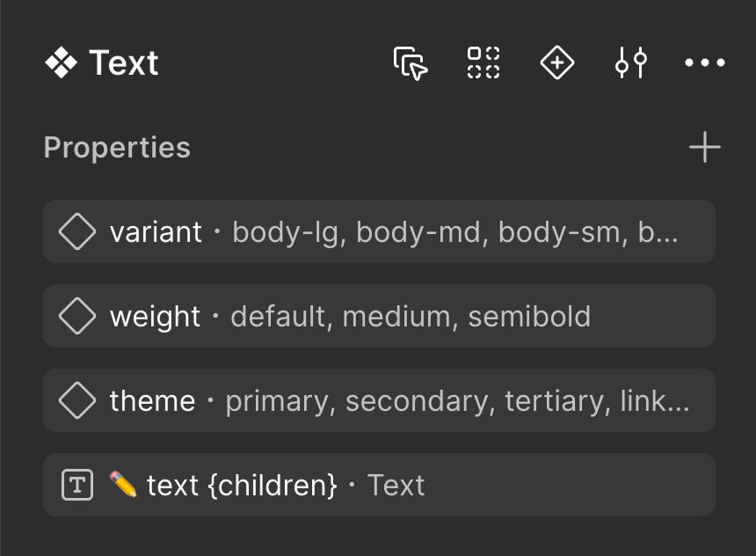Click the select matching layers icon
Viewport: 756px width, 556px height.
pos(411,63)
